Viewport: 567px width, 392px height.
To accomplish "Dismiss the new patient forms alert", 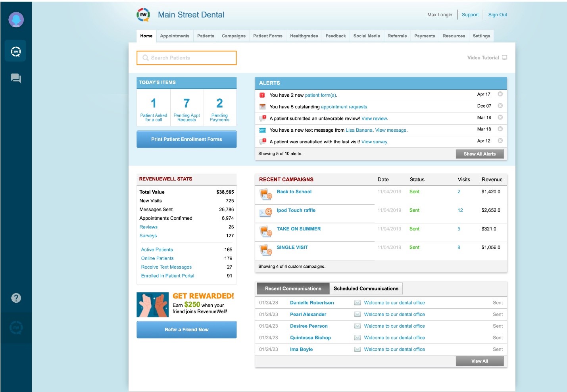I will pyautogui.click(x=500, y=94).
